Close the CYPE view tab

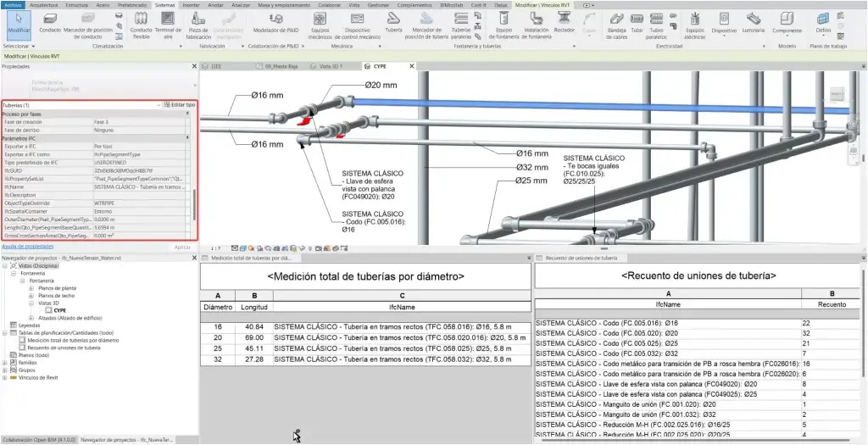tap(411, 66)
